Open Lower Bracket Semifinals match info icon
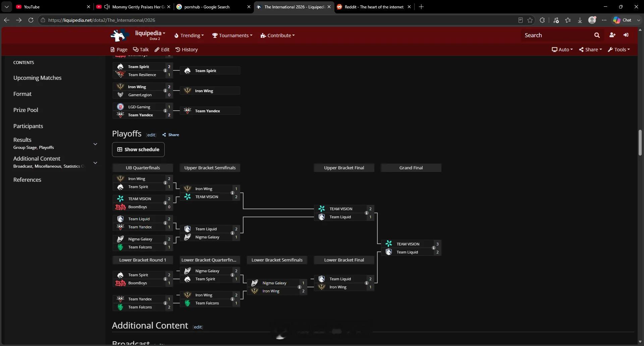Image resolution: width=644 pixels, height=346 pixels. [299, 287]
